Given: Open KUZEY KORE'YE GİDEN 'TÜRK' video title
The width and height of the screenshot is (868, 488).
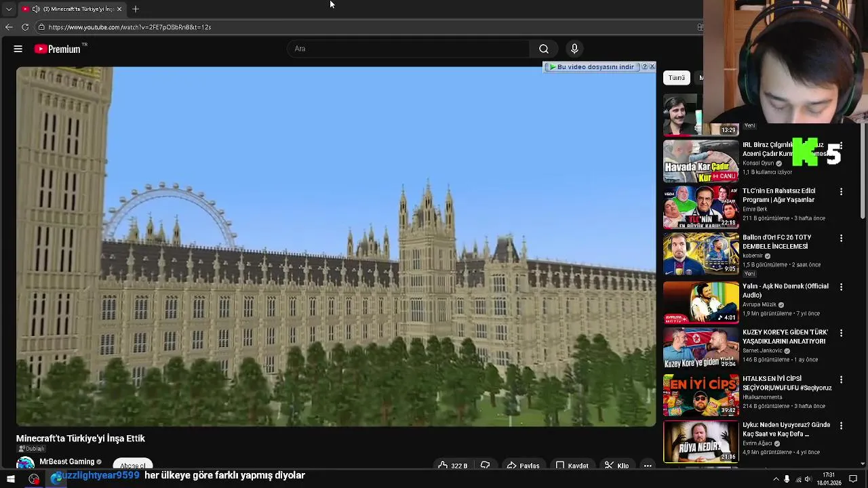Looking at the screenshot, I should pyautogui.click(x=785, y=337).
